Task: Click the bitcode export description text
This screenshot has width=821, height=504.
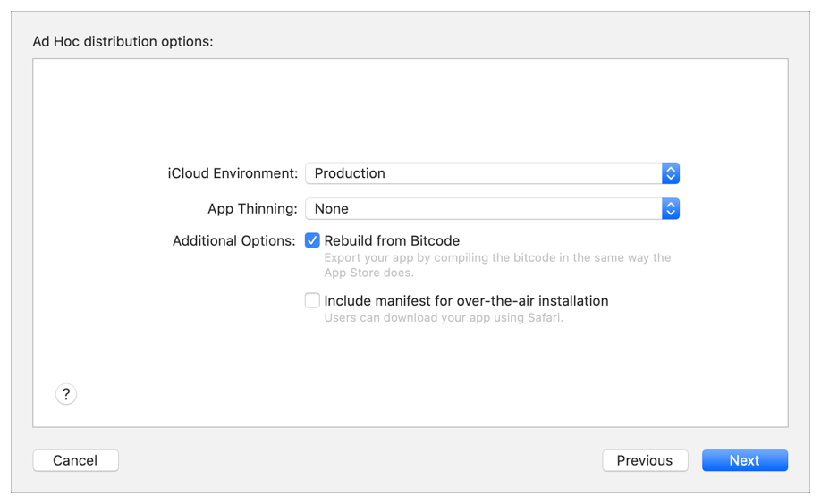Action: [x=496, y=265]
